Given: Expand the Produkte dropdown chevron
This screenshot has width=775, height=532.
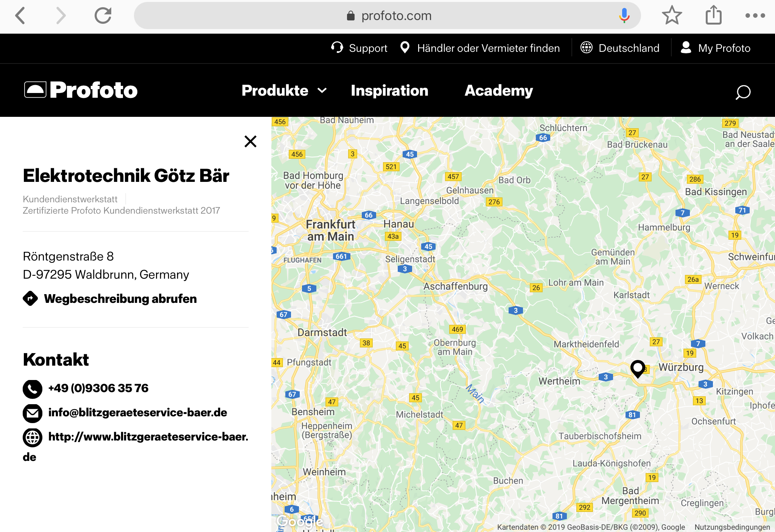Looking at the screenshot, I should point(322,90).
